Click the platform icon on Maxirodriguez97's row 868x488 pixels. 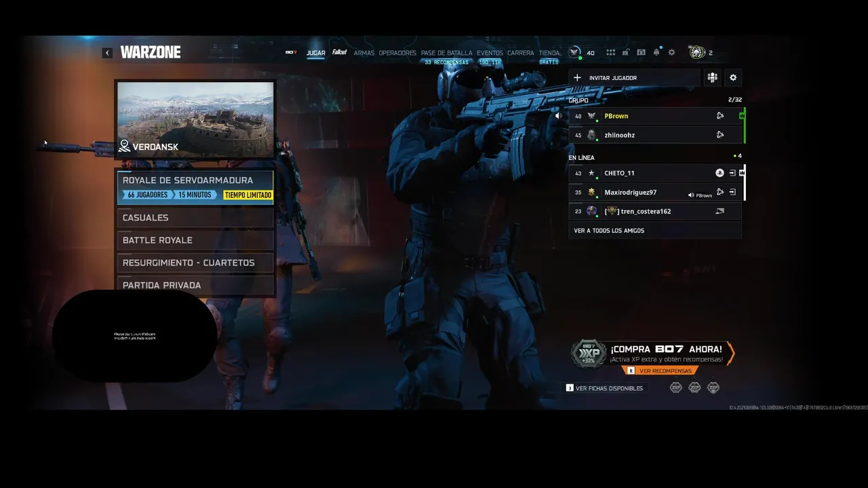click(x=720, y=192)
